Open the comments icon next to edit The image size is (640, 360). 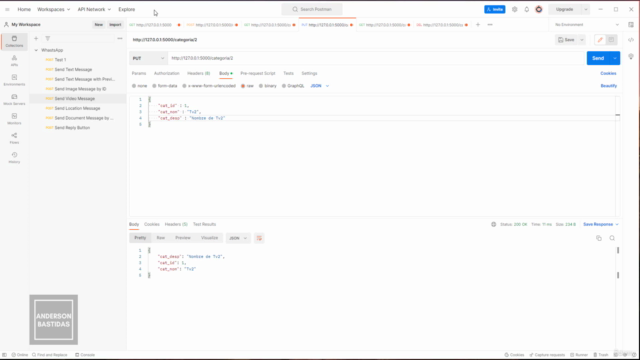611,40
